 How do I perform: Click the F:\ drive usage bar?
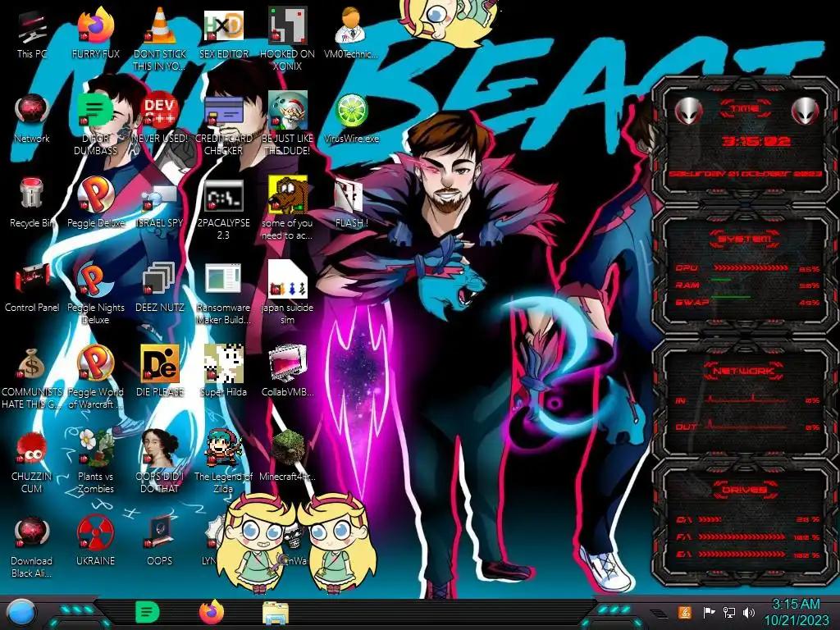click(x=742, y=536)
